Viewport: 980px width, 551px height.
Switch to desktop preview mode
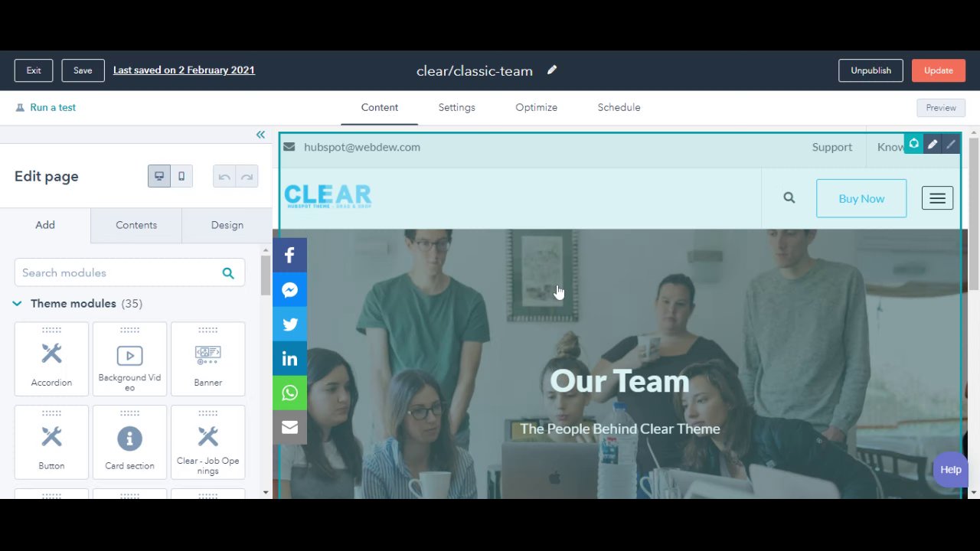coord(159,176)
